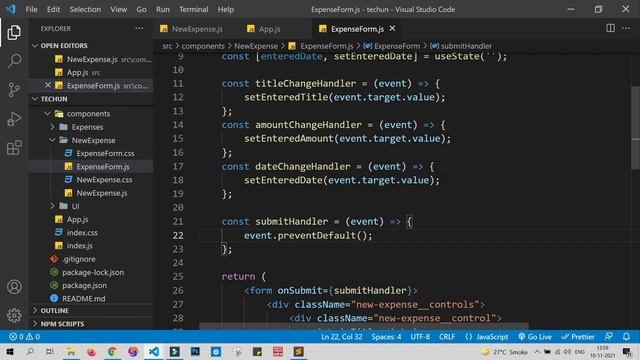This screenshot has width=640, height=360.
Task: Open the Search view in activity bar
Action: [x=14, y=61]
